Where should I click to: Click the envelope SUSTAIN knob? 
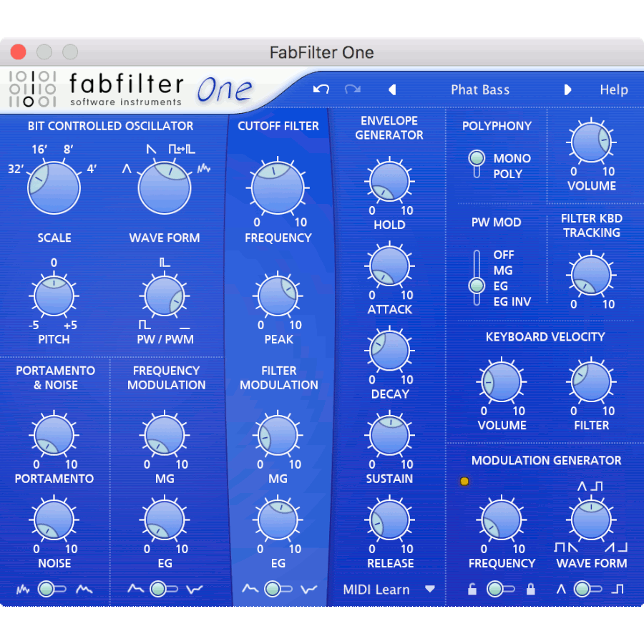[390, 435]
